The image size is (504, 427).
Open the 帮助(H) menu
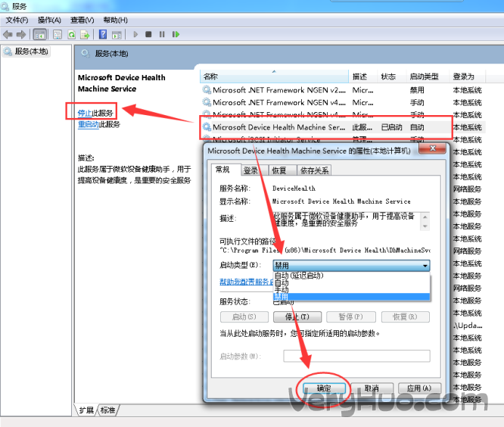[115, 20]
